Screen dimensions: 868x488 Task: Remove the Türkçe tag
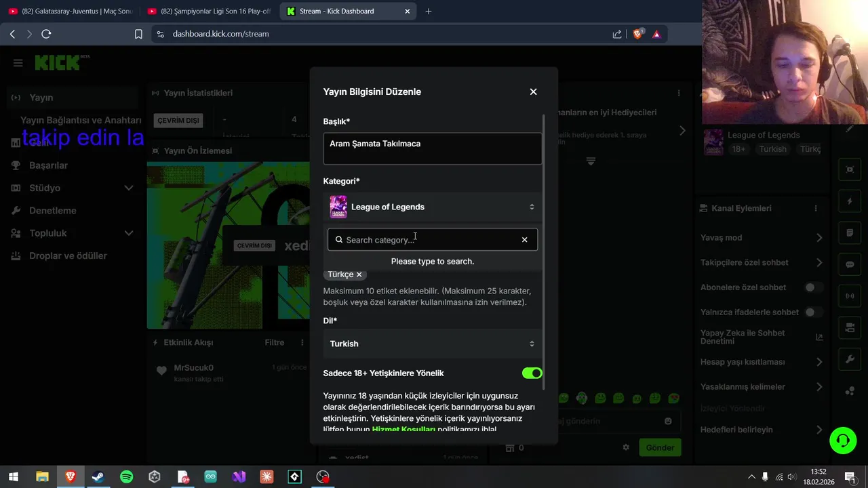coord(359,274)
